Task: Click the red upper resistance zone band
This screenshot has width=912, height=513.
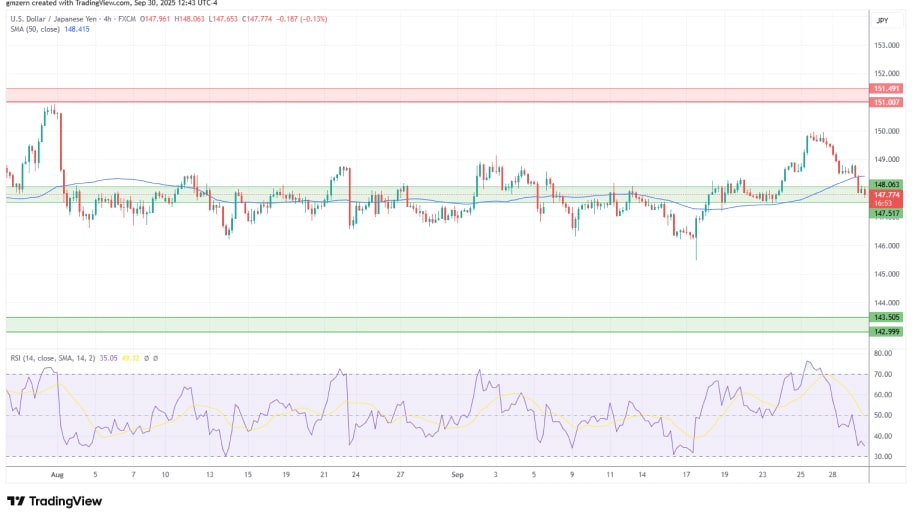Action: (x=430, y=95)
